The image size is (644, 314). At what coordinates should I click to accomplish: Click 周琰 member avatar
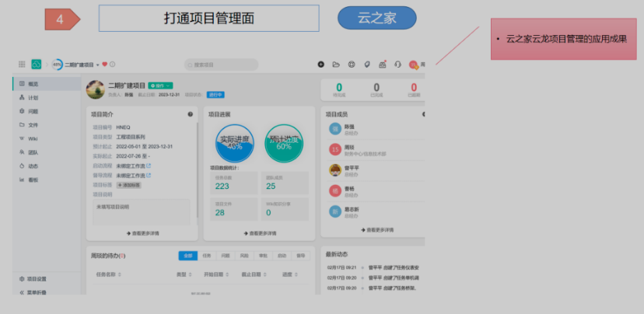pos(335,149)
